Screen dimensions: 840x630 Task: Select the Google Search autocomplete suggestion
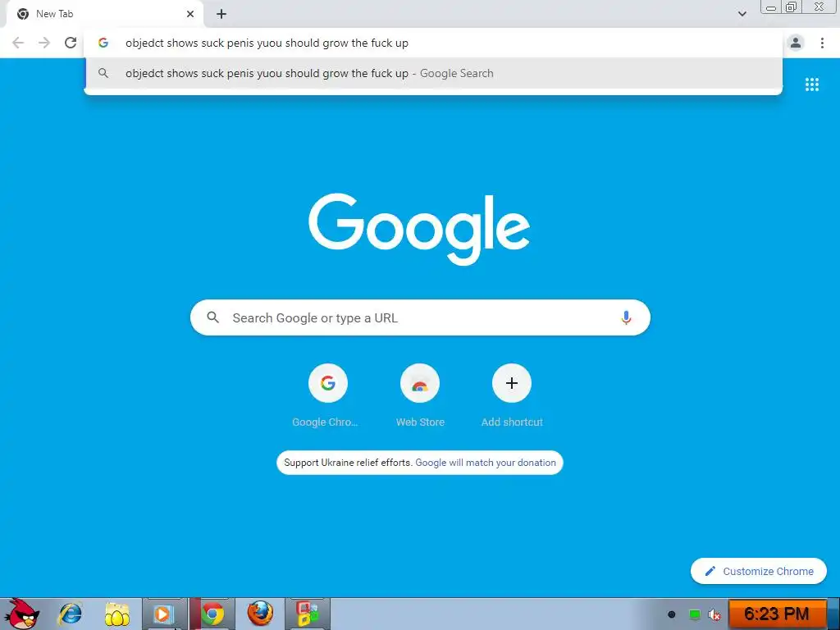tap(433, 73)
